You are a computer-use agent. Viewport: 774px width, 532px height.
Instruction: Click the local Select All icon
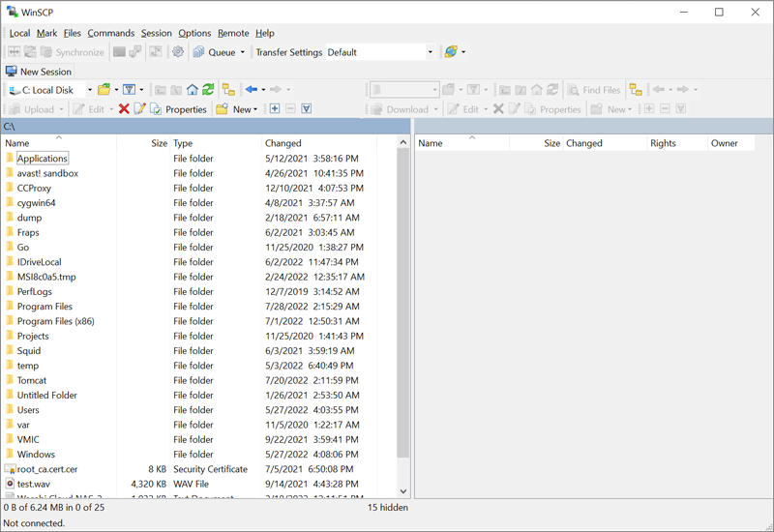[307, 109]
